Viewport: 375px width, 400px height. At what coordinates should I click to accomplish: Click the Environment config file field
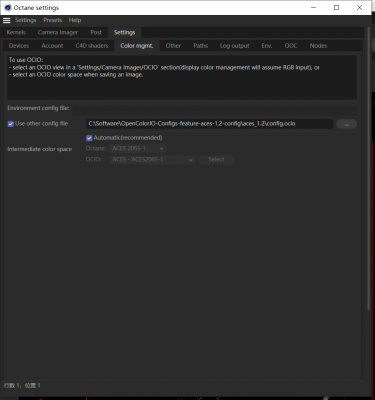tap(215, 109)
